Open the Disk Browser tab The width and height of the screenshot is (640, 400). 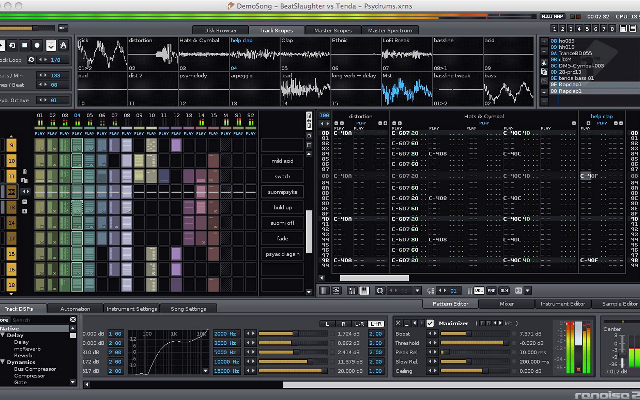tap(220, 30)
